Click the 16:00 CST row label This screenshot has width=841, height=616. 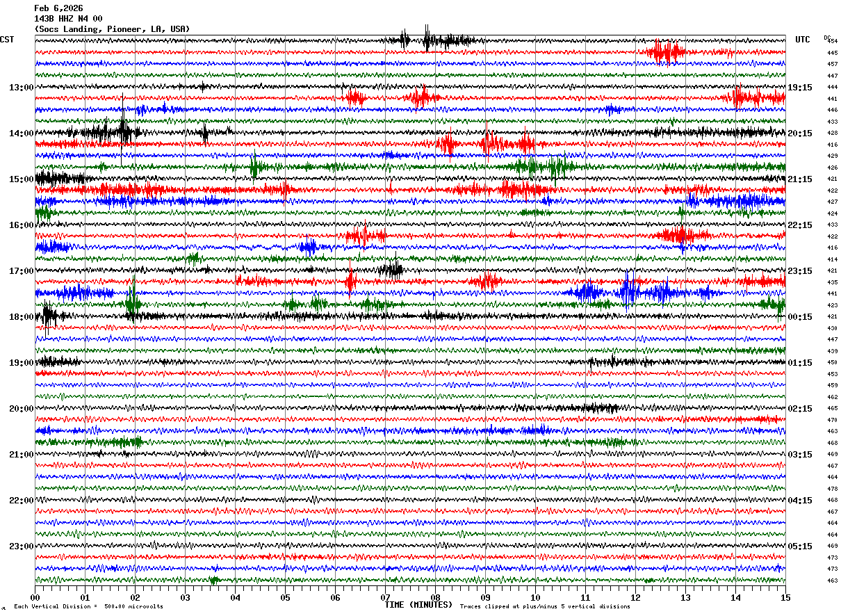tap(21, 225)
